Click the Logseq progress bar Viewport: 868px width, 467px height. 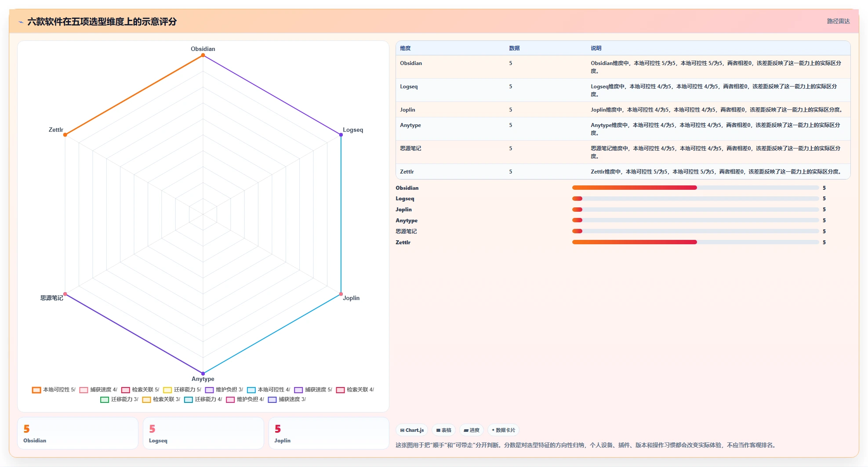coord(695,199)
